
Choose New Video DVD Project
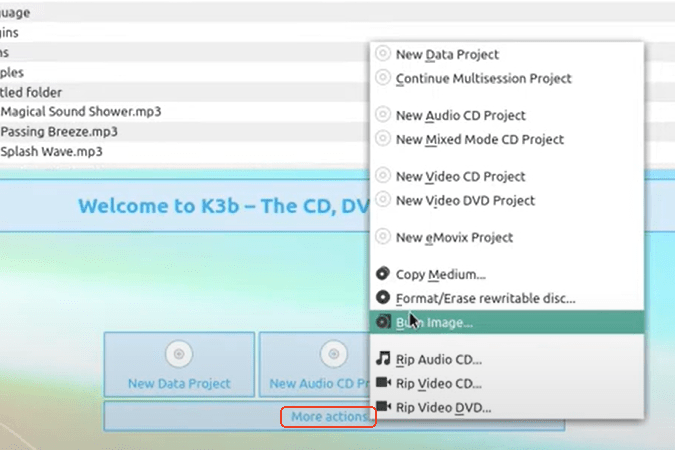tap(463, 200)
